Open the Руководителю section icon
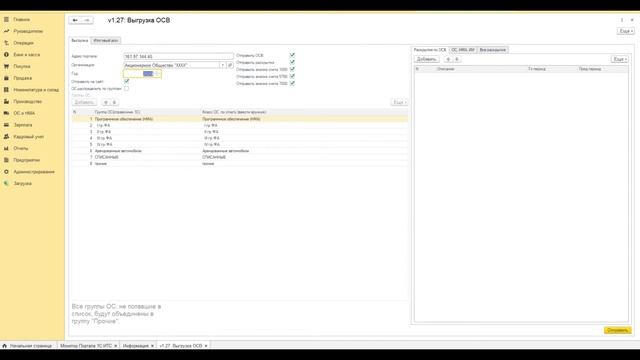 tap(6, 31)
